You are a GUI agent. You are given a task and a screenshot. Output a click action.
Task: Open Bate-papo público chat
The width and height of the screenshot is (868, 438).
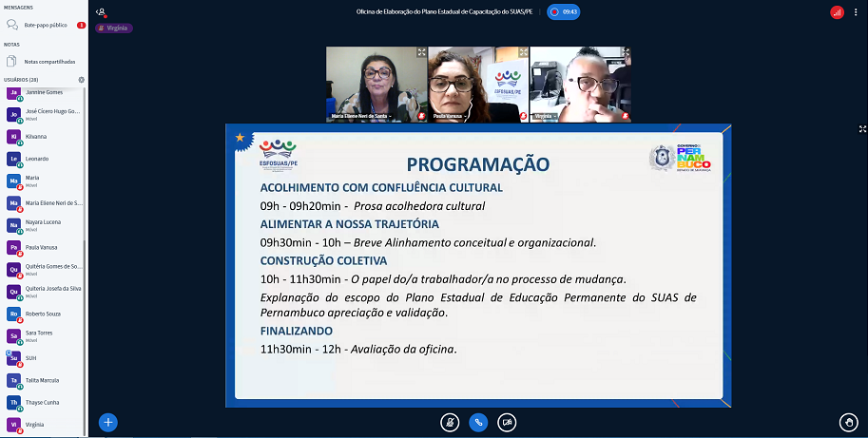44,25
